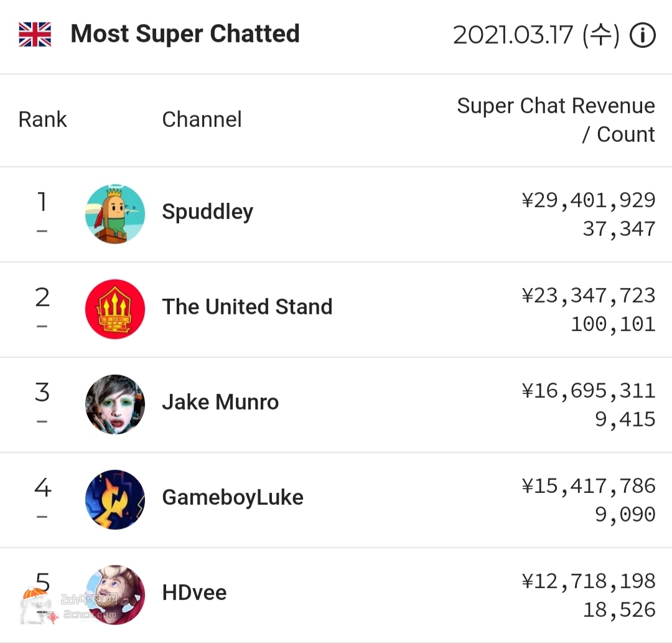Open Jake Munro's profile picture

coord(115,404)
